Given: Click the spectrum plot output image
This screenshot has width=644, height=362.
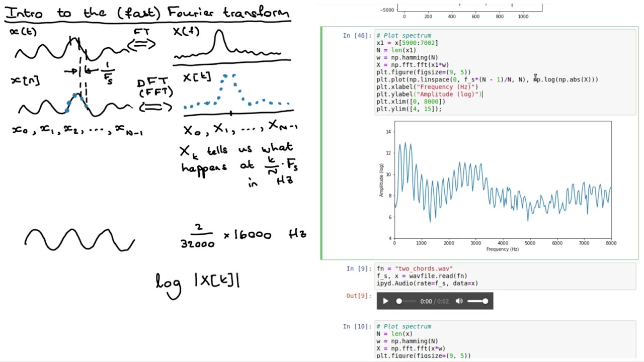Looking at the screenshot, I should 495,186.
